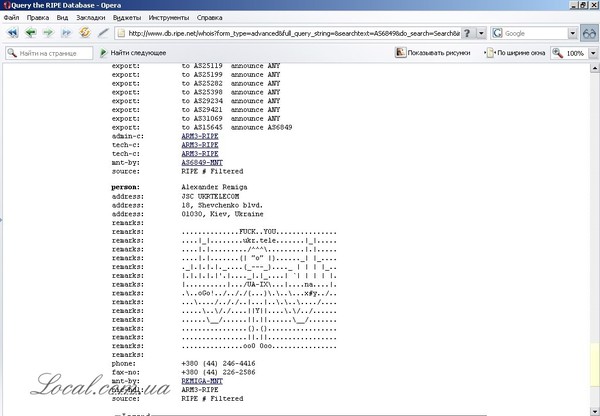Click the text 'Alexander Remiga'

(x=214, y=187)
